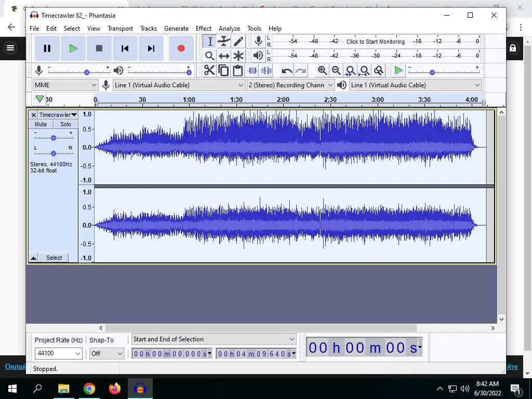Skip to End of the track
532x399 pixels.
point(151,48)
